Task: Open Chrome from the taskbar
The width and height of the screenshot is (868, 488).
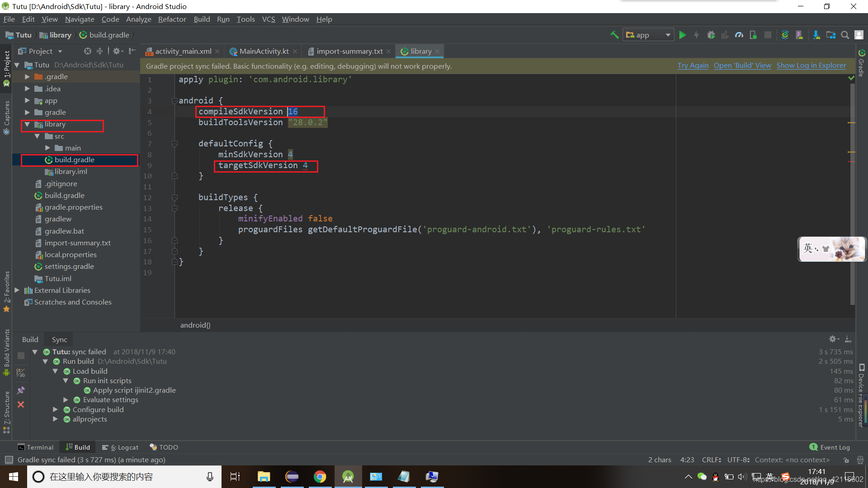Action: (320, 477)
